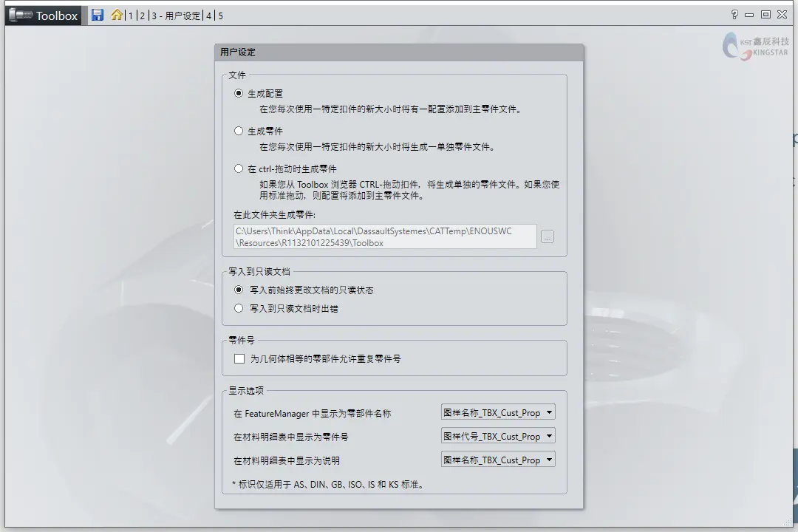The height and width of the screenshot is (532, 798).
Task: Select the 生成零件 radio option
Action: coord(239,131)
